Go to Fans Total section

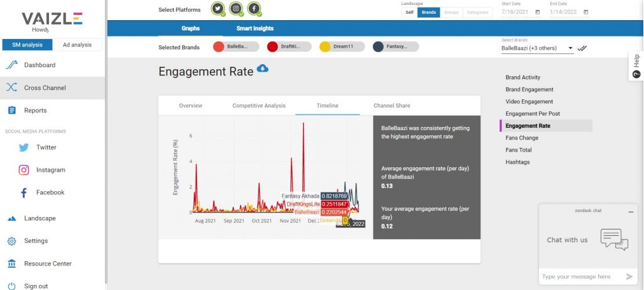518,150
